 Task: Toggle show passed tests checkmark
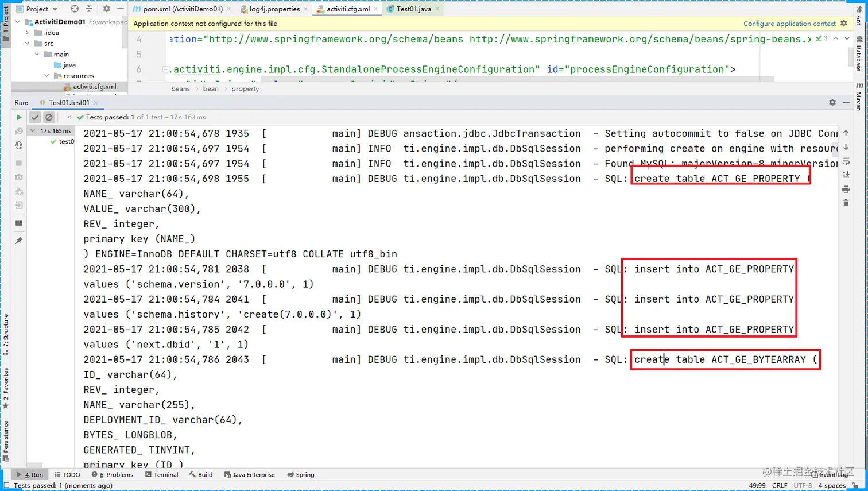pyautogui.click(x=35, y=117)
